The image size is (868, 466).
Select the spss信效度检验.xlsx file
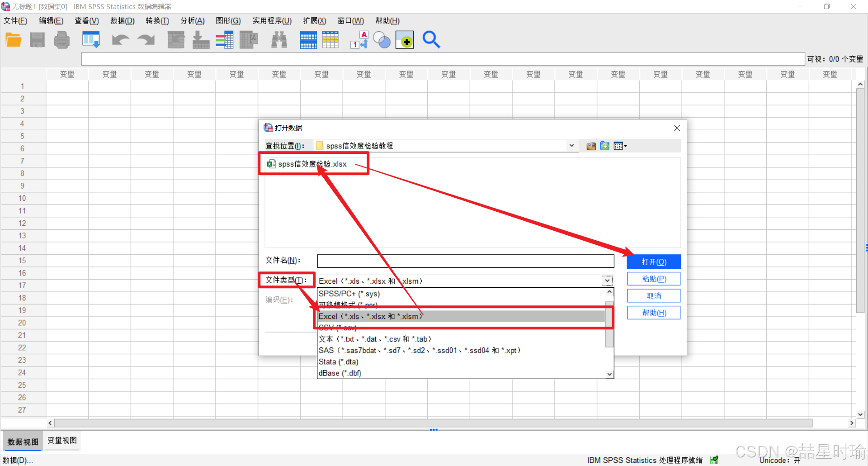click(x=307, y=164)
